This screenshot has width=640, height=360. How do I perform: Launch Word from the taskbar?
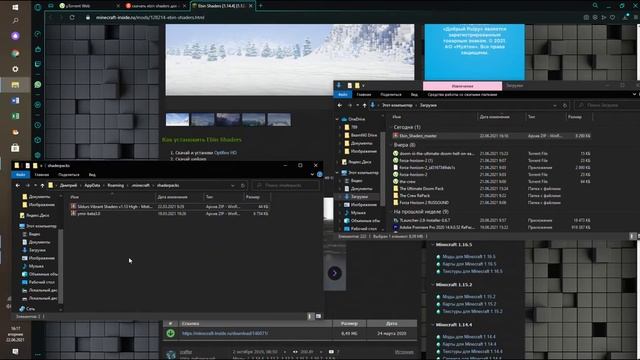point(15,100)
